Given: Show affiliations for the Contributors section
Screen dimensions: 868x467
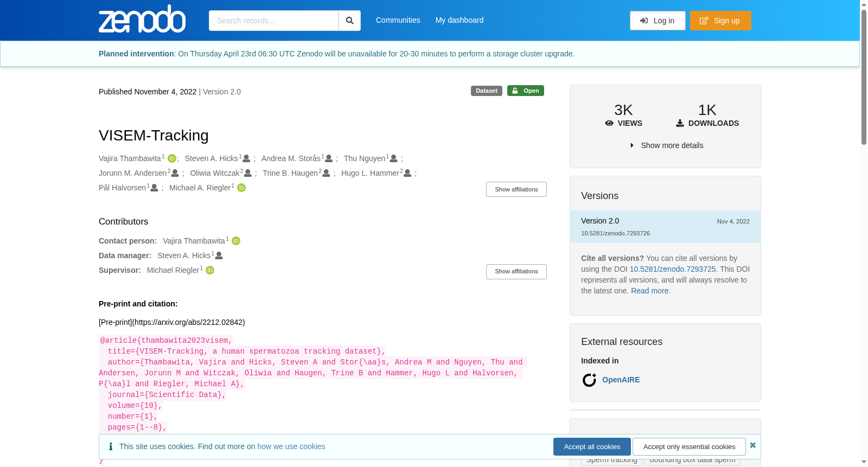Looking at the screenshot, I should point(516,271).
